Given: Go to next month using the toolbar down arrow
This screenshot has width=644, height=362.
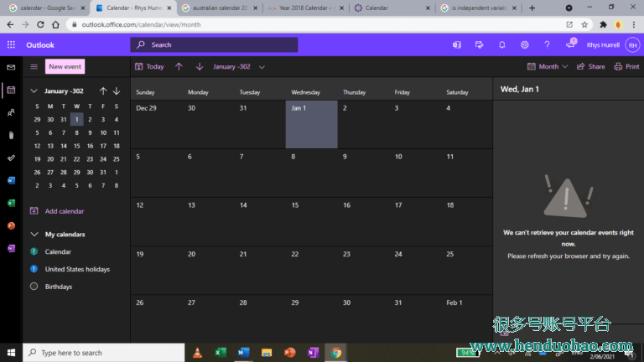Looking at the screenshot, I should coord(200,66).
